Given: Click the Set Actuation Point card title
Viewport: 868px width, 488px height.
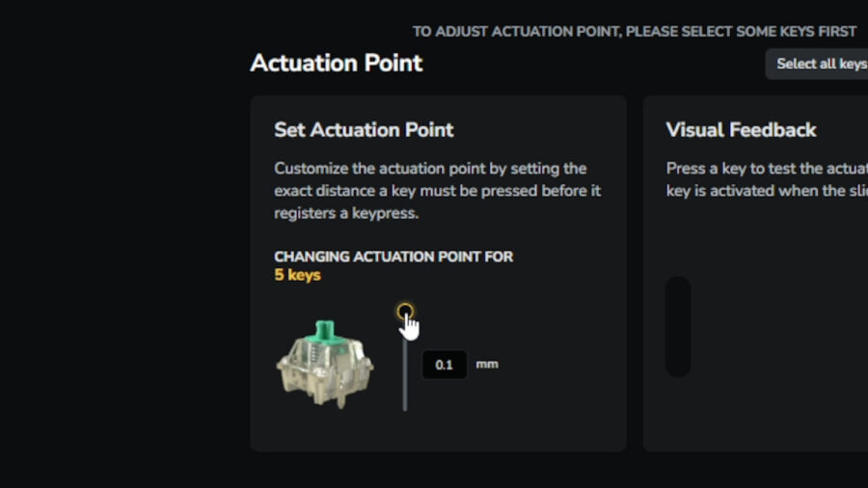Looking at the screenshot, I should (364, 129).
